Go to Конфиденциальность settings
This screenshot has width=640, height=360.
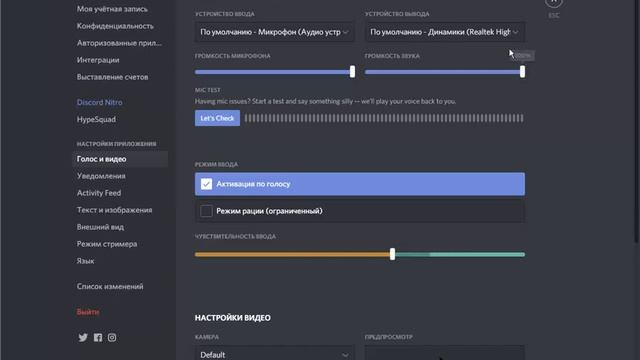(x=115, y=26)
